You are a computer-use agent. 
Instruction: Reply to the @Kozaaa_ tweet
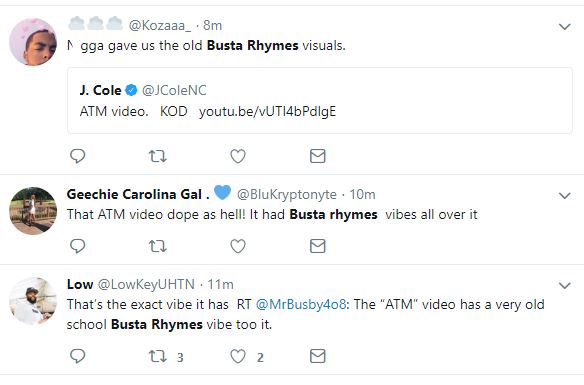point(77,156)
